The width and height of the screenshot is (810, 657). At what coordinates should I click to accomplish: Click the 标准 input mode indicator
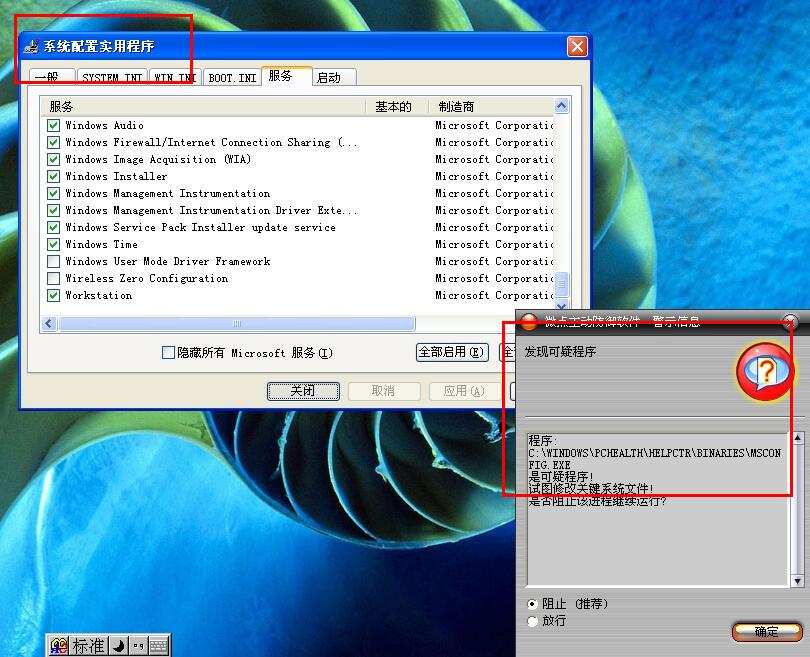(88, 645)
